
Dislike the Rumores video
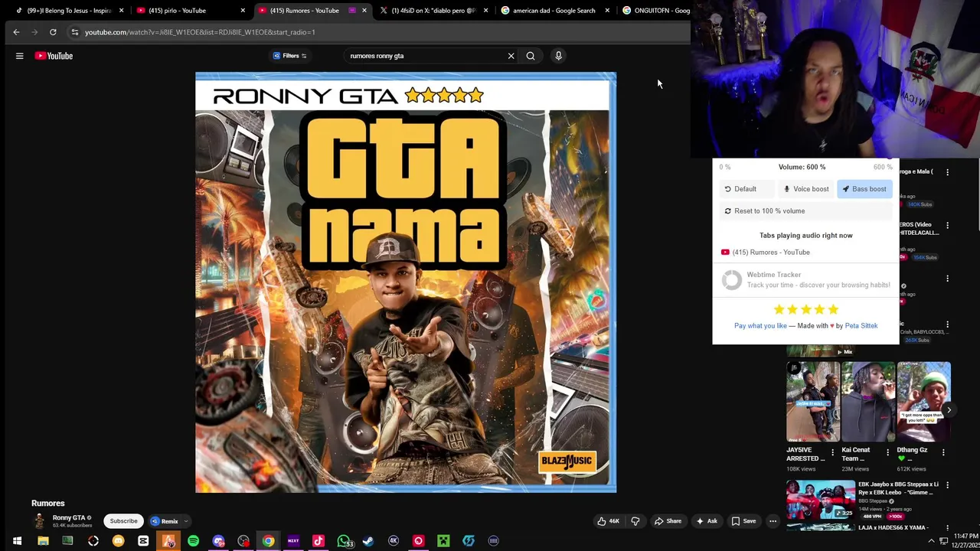coord(635,521)
